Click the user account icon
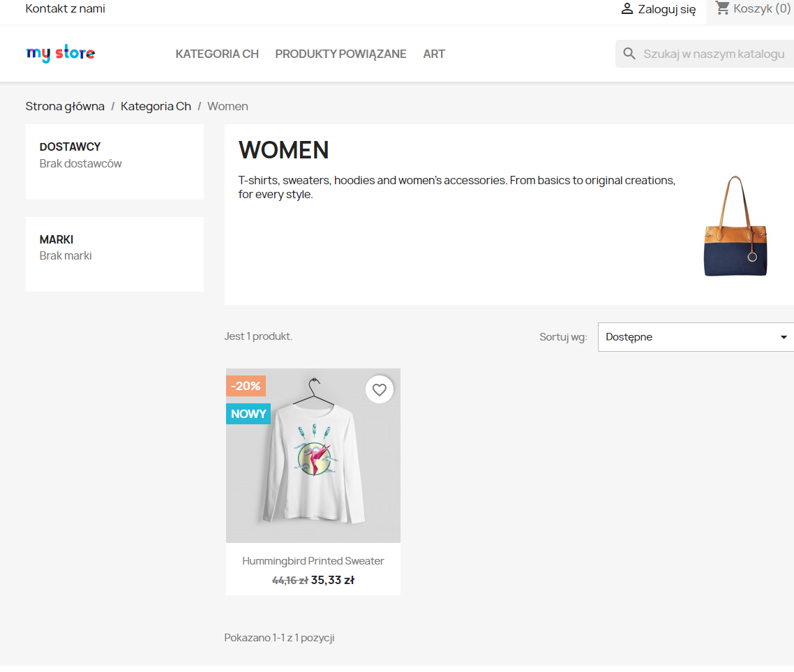The height and width of the screenshot is (672, 794). coord(627,8)
